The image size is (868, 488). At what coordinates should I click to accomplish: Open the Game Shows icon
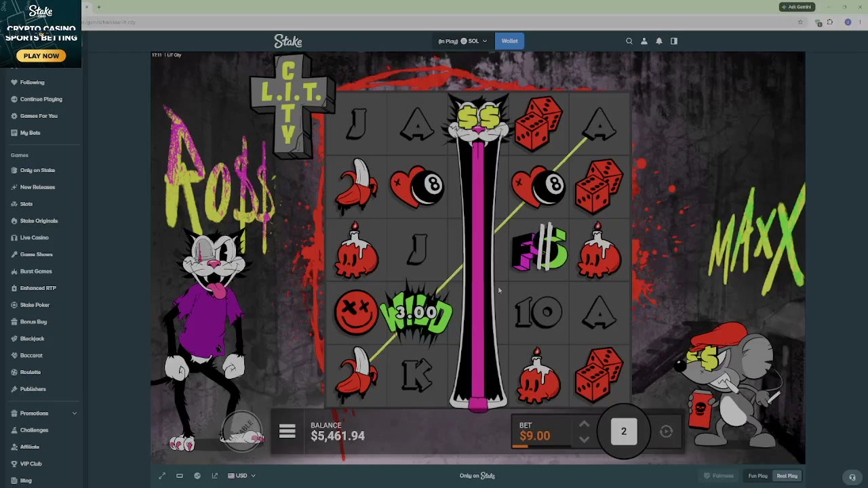pos(14,254)
